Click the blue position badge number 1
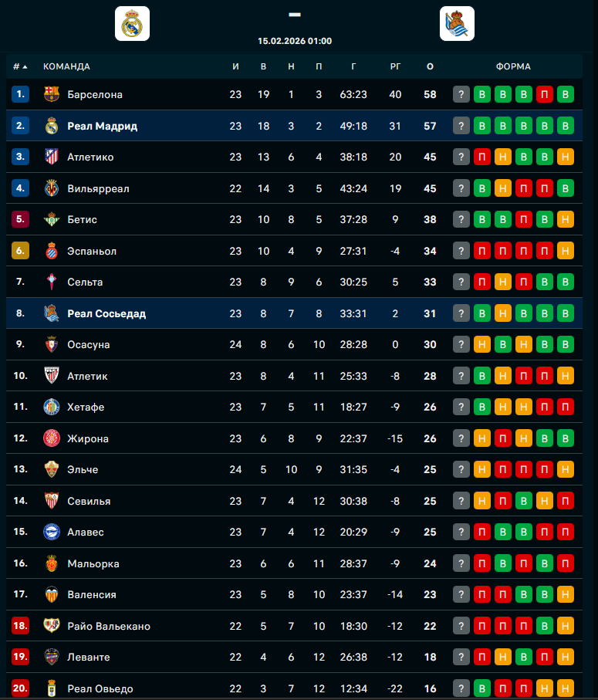Screen dimensions: 598x700 (x=21, y=94)
